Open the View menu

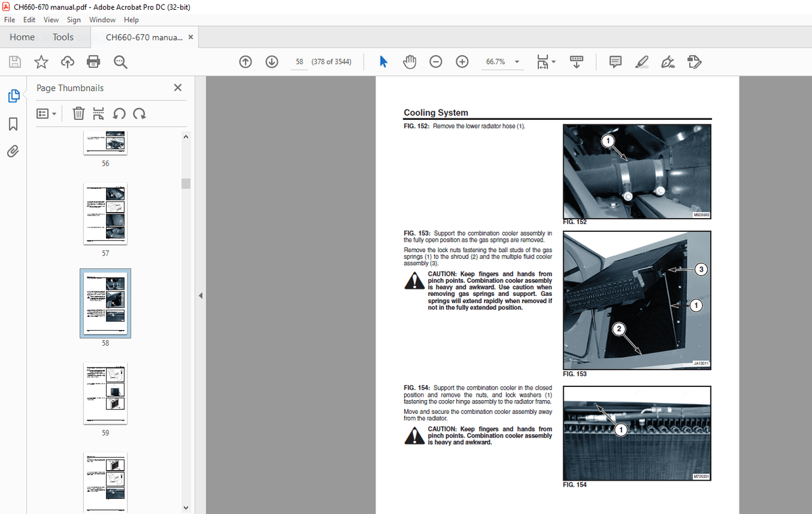(x=51, y=20)
